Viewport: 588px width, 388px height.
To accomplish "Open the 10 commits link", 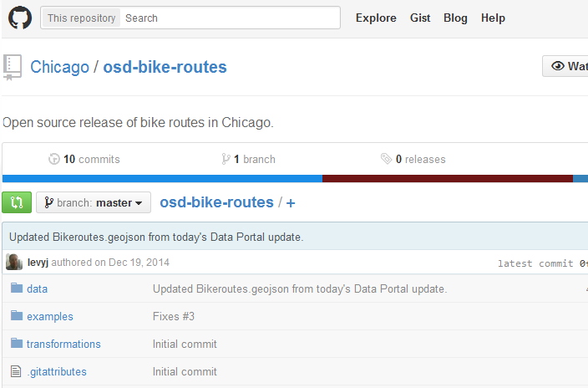I will pyautogui.click(x=84, y=159).
